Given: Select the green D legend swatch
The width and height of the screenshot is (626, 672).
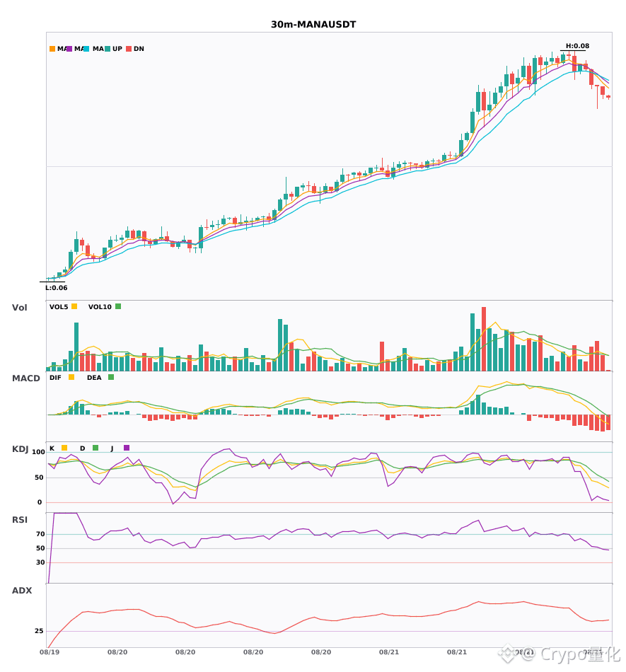Looking at the screenshot, I should [95, 448].
